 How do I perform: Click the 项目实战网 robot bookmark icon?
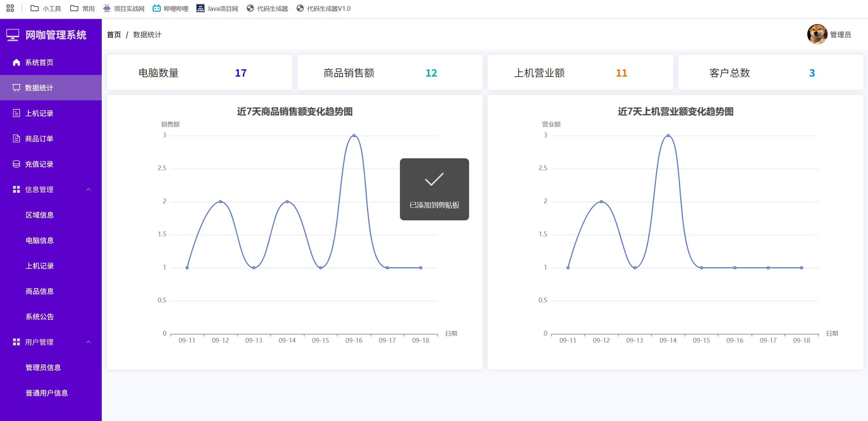click(x=107, y=8)
